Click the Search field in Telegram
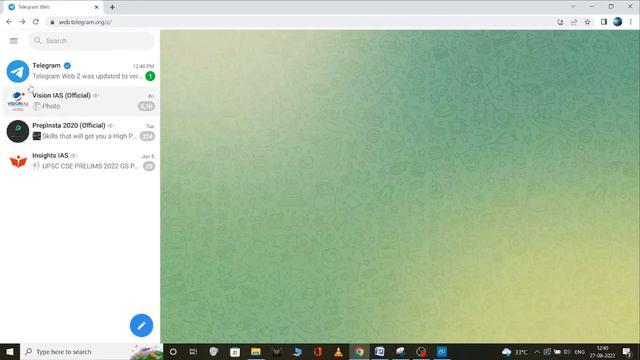 click(91, 41)
